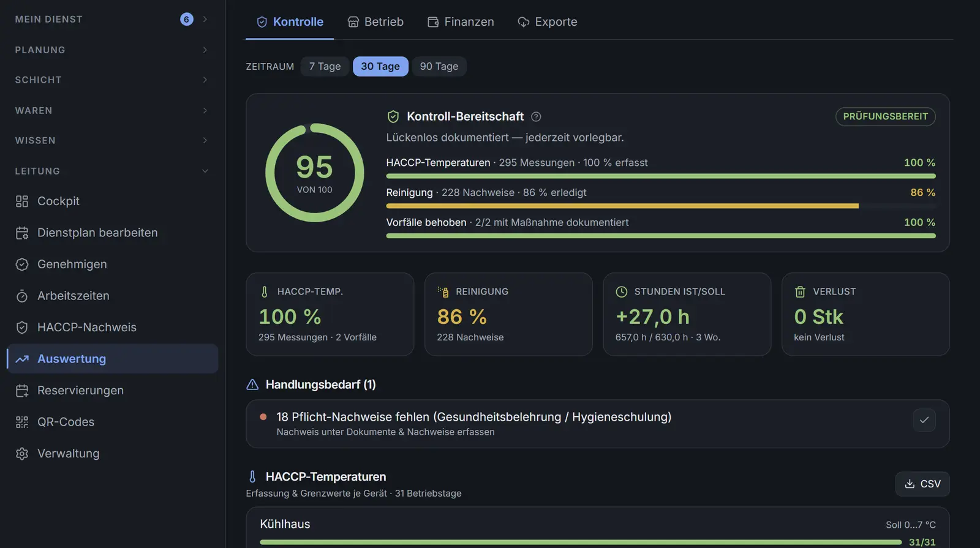Collapse the LEITUNG section chevron
Screen dimensions: 980x548
pyautogui.click(x=205, y=171)
